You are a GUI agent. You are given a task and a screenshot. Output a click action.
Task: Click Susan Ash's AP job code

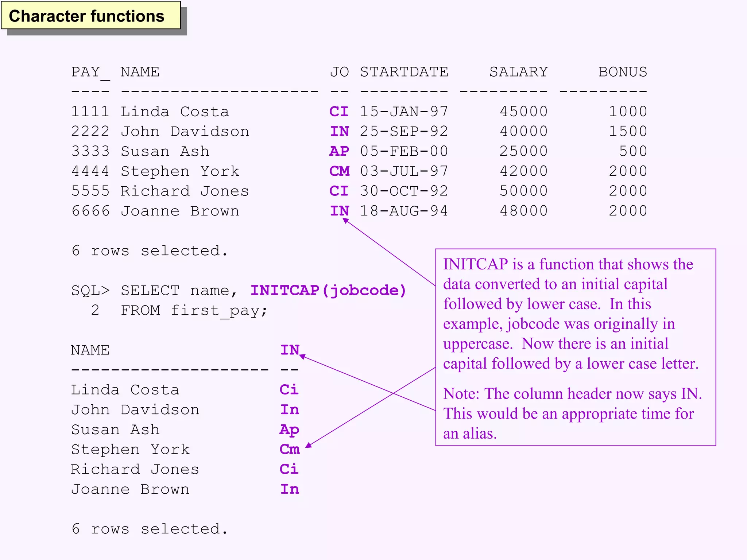pos(339,151)
